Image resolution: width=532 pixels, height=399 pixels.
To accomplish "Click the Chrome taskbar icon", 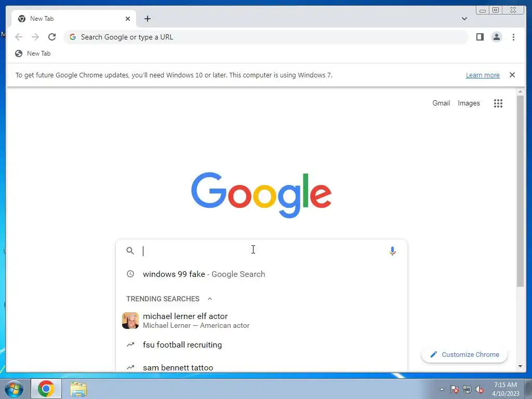I will 46,389.
